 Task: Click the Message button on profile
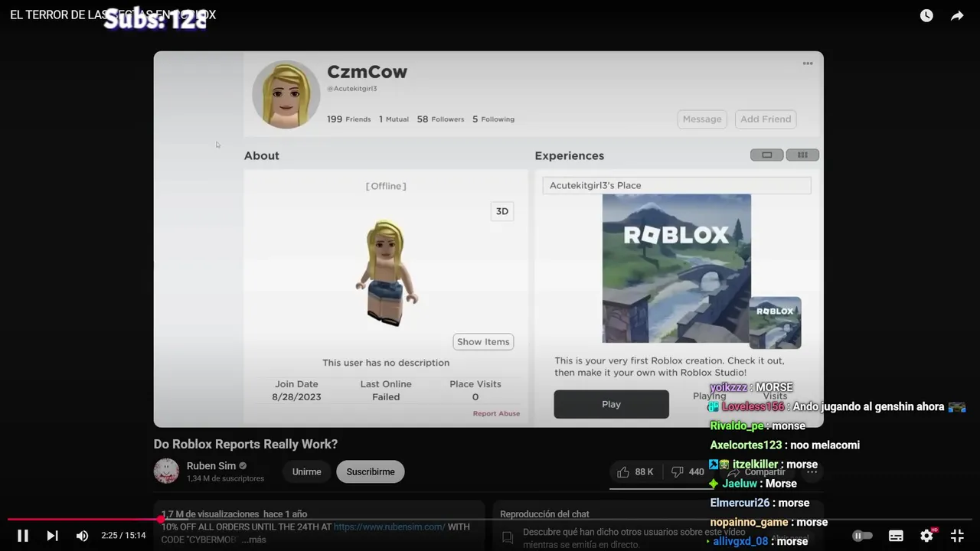[702, 119]
